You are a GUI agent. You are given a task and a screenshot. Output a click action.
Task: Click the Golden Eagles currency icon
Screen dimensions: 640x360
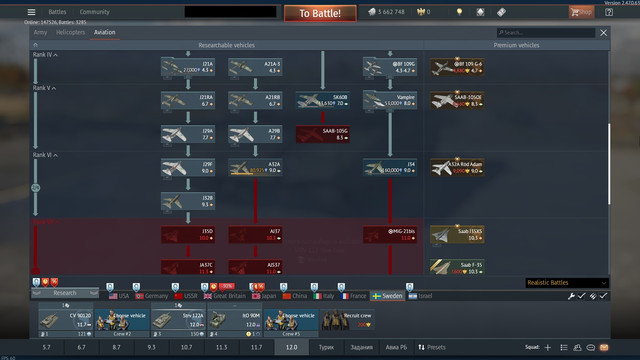[x=421, y=12]
